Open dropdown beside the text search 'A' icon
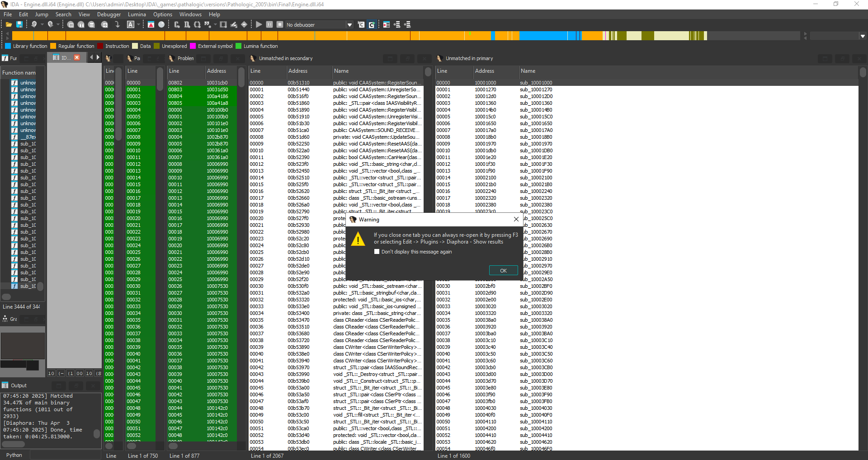Image resolution: width=868 pixels, height=460 pixels. pyautogui.click(x=138, y=24)
